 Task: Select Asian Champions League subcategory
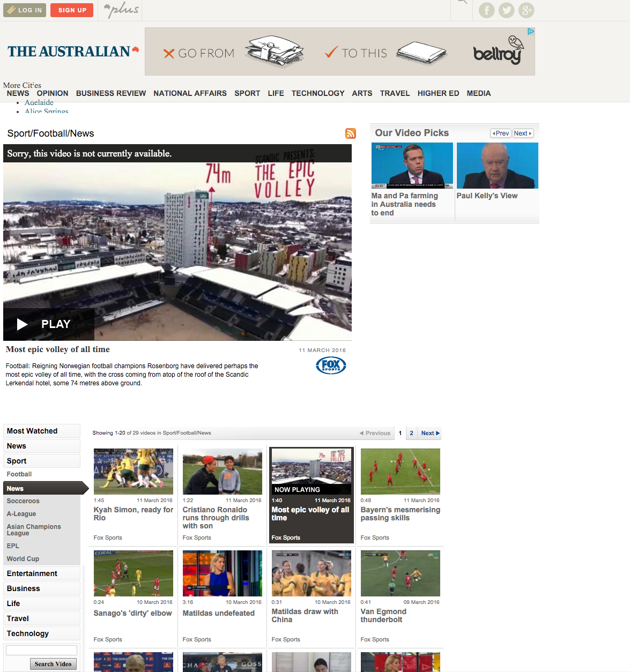click(x=34, y=530)
